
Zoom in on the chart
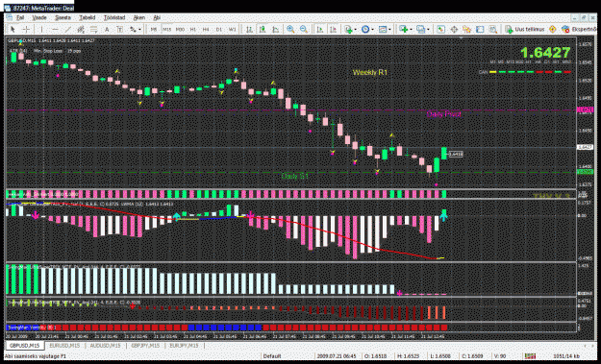[x=290, y=29]
